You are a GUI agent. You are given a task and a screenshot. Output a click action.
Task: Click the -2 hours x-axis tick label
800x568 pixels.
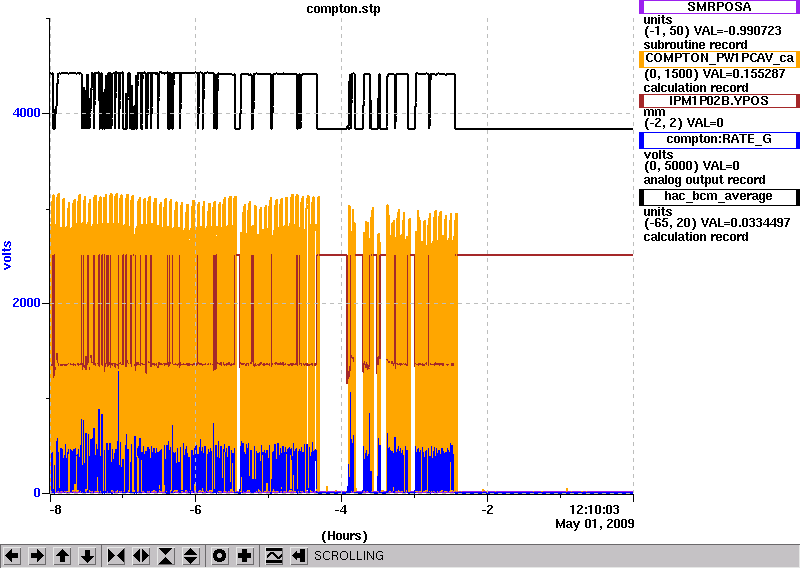(x=487, y=510)
